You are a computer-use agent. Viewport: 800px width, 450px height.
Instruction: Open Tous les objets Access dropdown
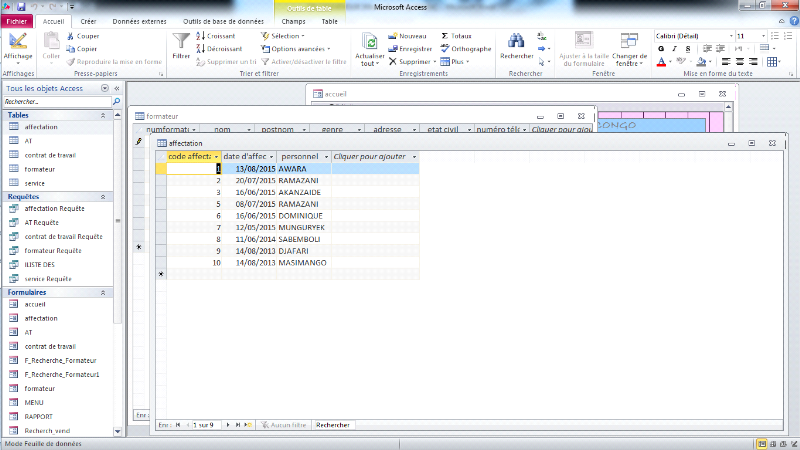tap(105, 88)
